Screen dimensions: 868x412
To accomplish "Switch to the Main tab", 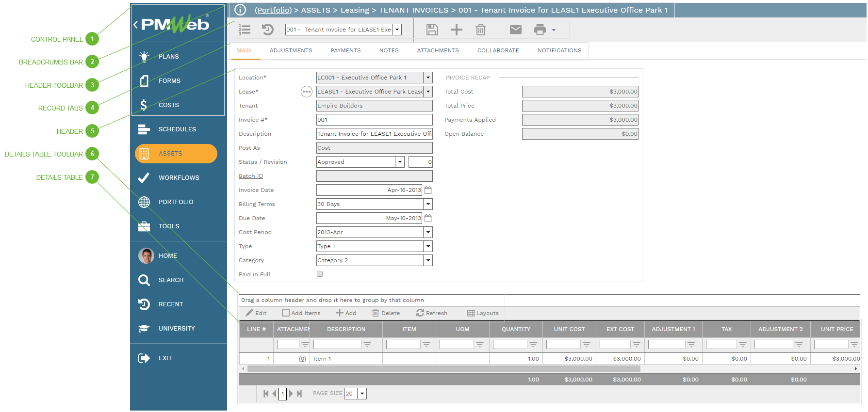I will (244, 50).
